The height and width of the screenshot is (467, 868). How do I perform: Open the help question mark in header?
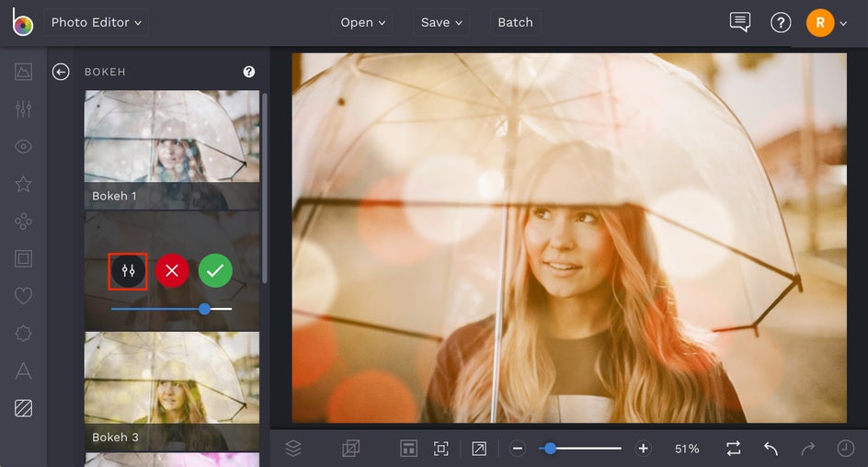click(781, 23)
